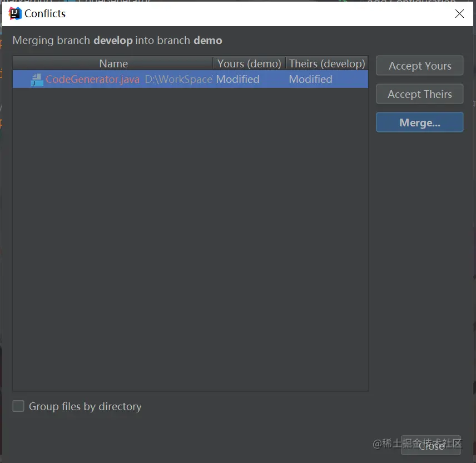Screen dimensions: 476x463
Task: Sort by Theirs (develop) column header
Action: tap(326, 63)
